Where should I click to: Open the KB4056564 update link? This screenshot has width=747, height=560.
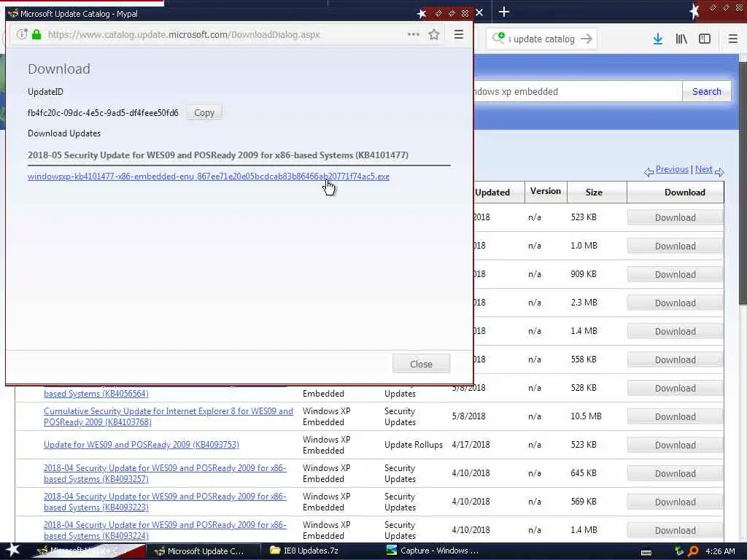click(x=96, y=394)
